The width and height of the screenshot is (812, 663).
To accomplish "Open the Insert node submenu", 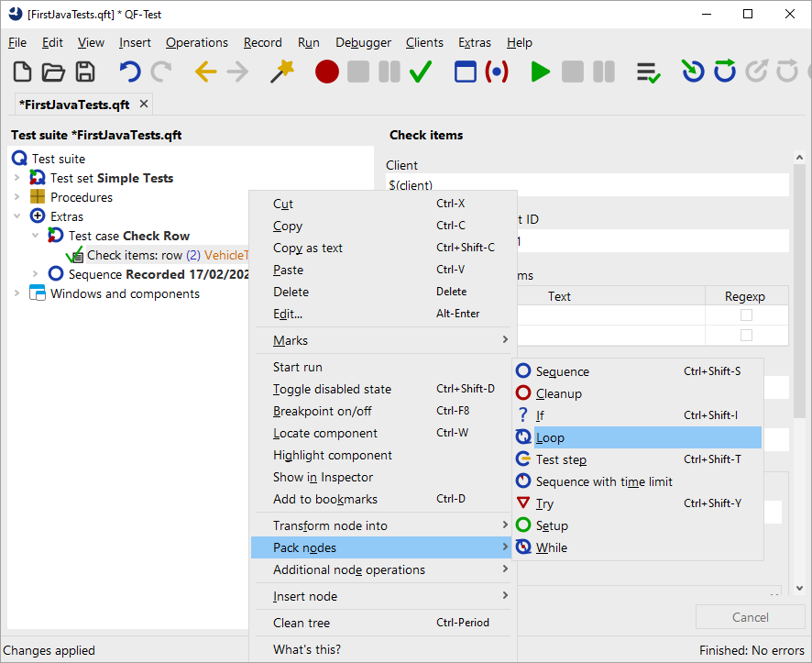I will [384, 596].
